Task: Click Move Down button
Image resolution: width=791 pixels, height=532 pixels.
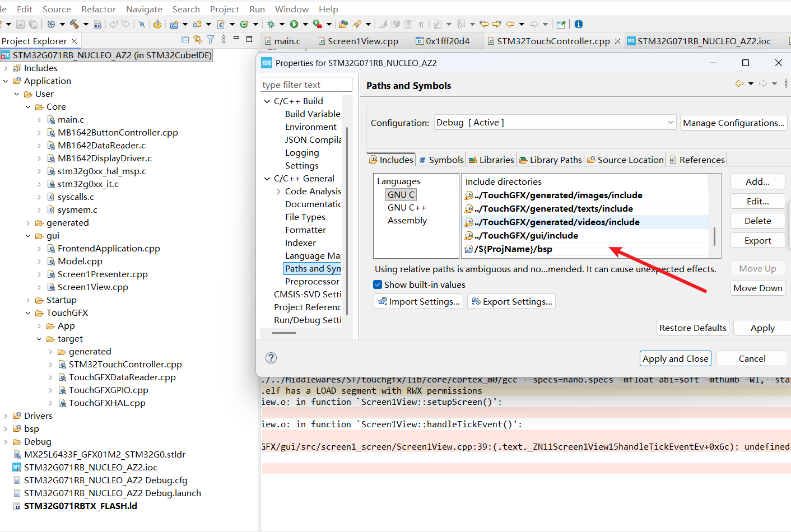Action: point(757,288)
